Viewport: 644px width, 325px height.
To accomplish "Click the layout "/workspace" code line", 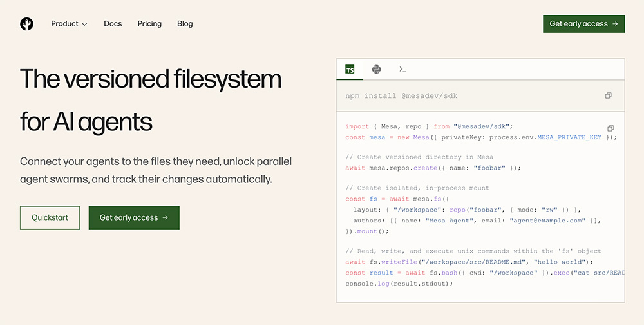I will coord(466,210).
